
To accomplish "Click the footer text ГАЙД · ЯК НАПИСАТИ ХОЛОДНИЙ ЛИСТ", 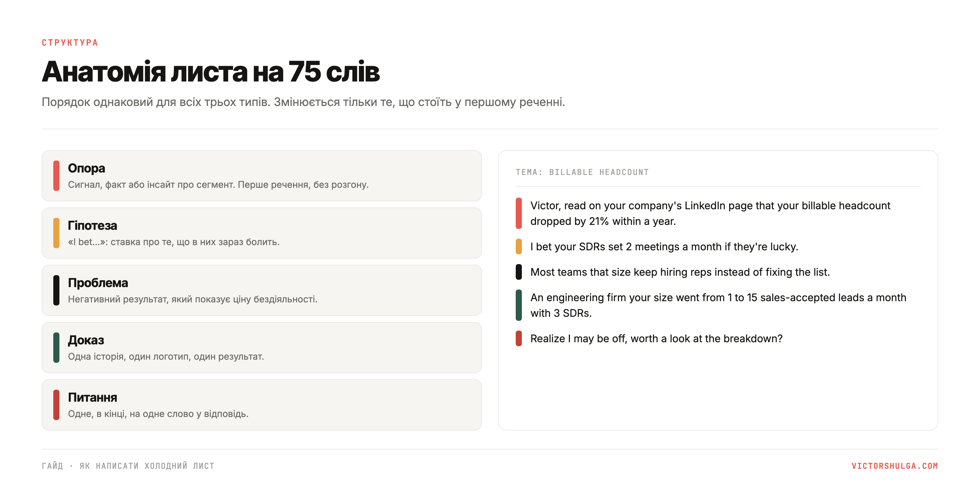I will point(128,466).
